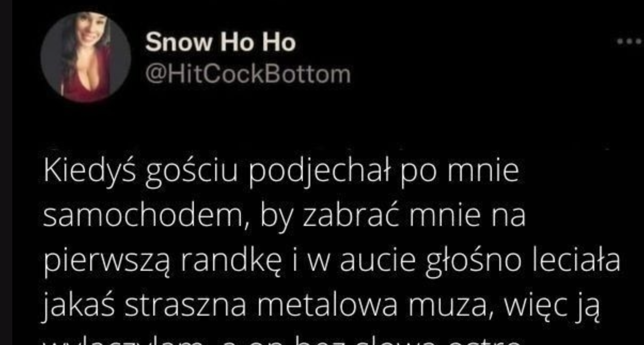The image size is (644, 345).
Task: Click the display name Snow Ho Ho
Action: click(x=220, y=43)
